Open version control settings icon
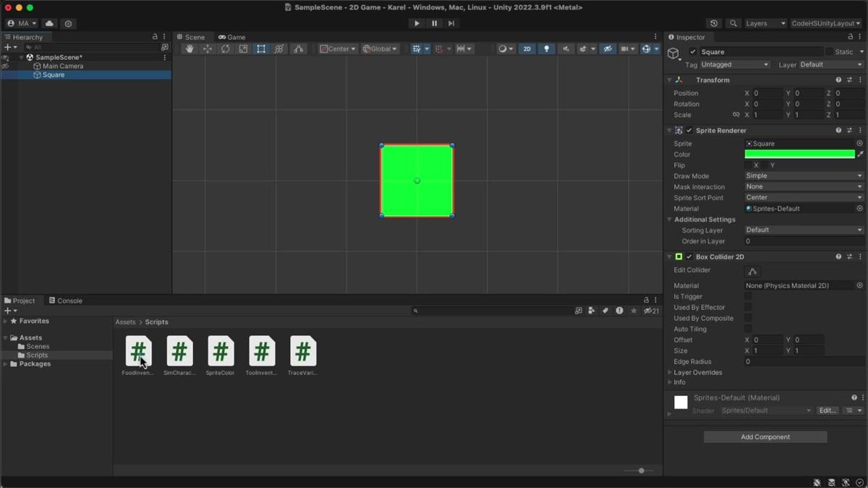The height and width of the screenshot is (488, 868). point(69,23)
